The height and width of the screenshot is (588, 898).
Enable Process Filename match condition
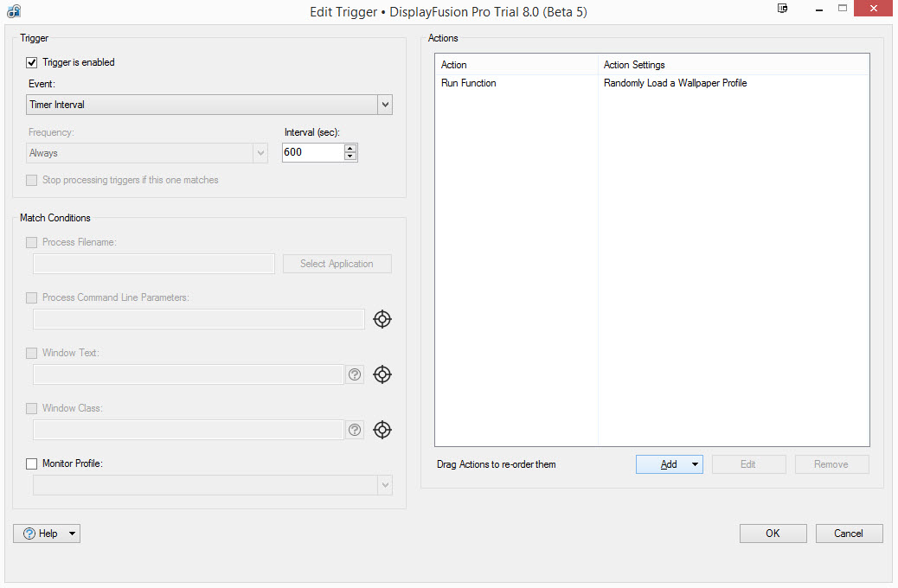(x=31, y=242)
